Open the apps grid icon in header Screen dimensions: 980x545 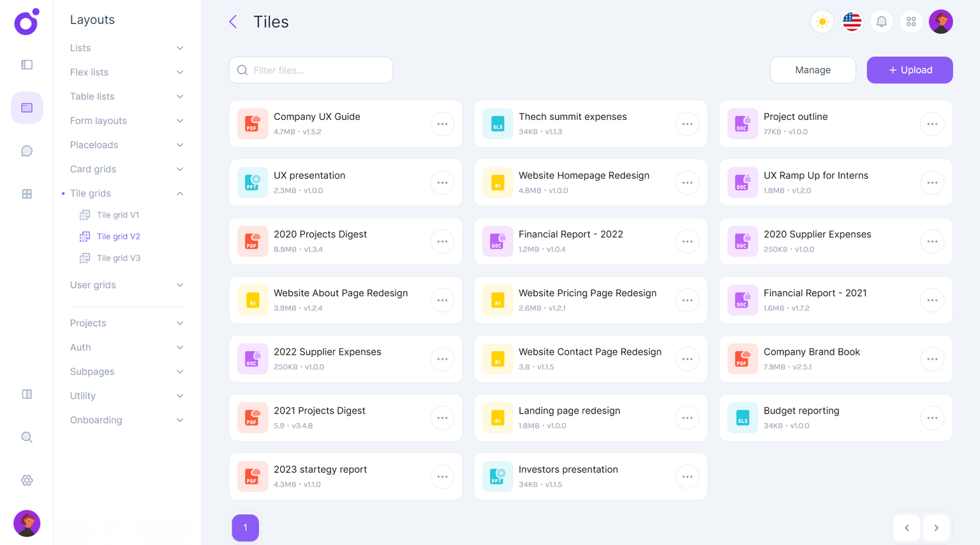[x=911, y=22]
